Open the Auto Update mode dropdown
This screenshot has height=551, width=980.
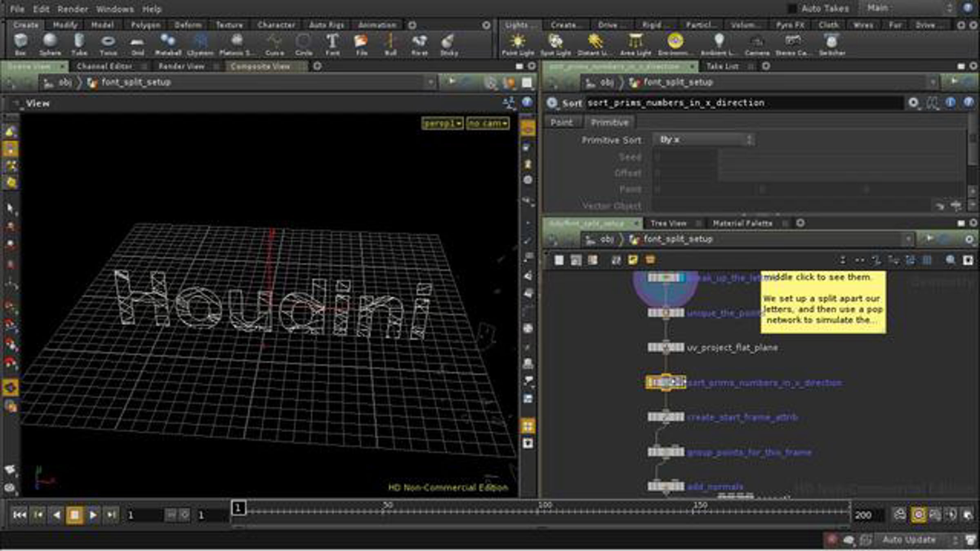pyautogui.click(x=919, y=540)
